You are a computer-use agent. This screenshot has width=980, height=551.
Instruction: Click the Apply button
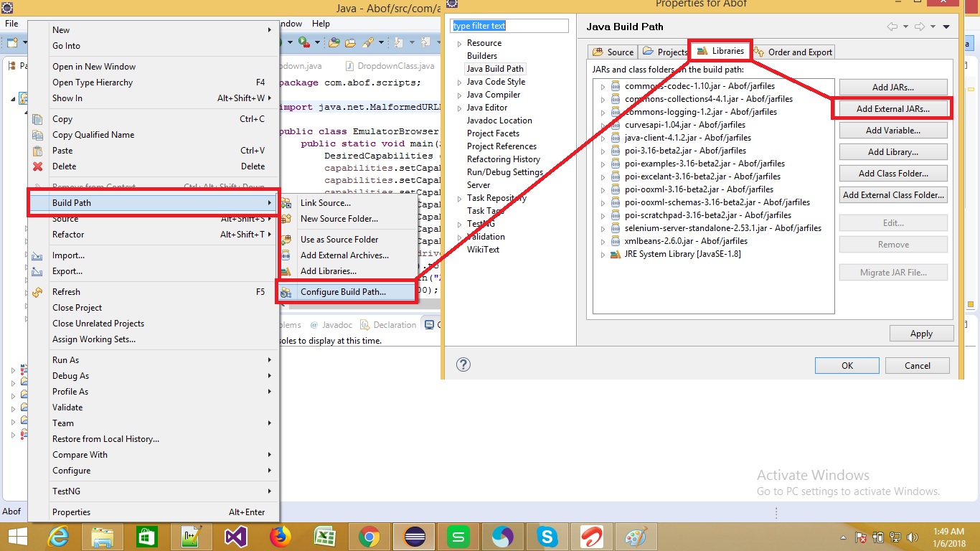click(x=921, y=334)
